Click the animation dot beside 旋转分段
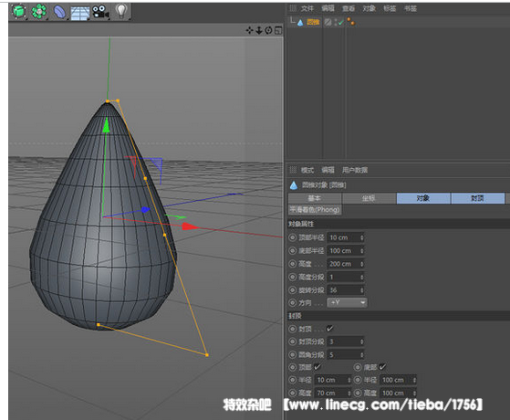 click(292, 289)
